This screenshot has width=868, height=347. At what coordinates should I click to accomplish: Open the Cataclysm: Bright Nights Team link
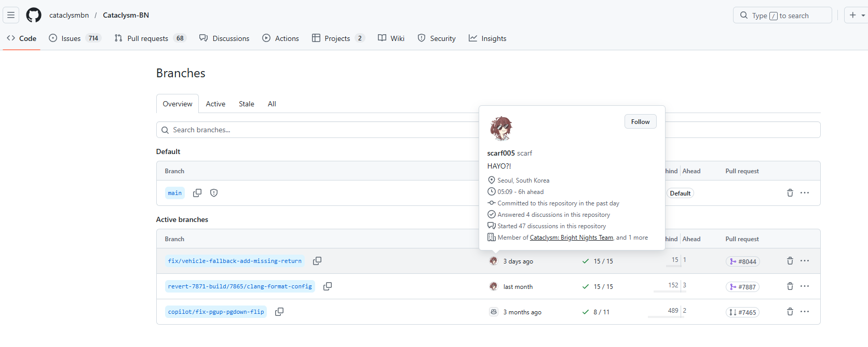[x=571, y=238]
